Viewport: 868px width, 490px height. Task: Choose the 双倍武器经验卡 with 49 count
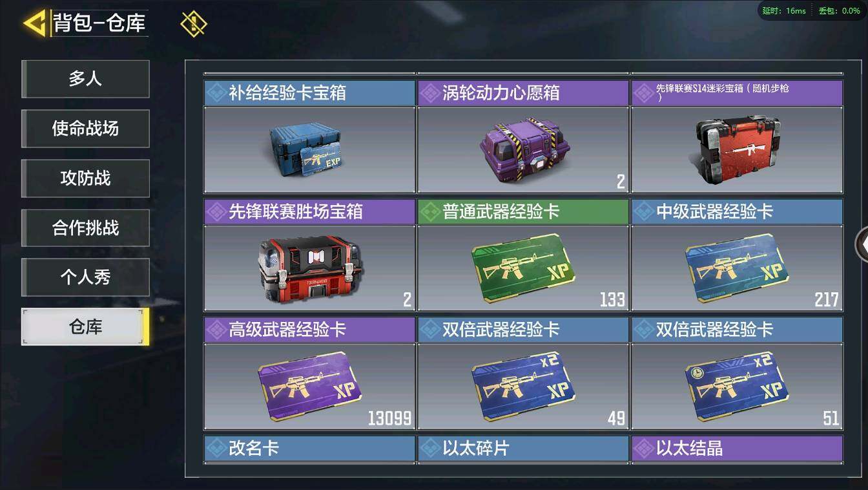tap(523, 373)
